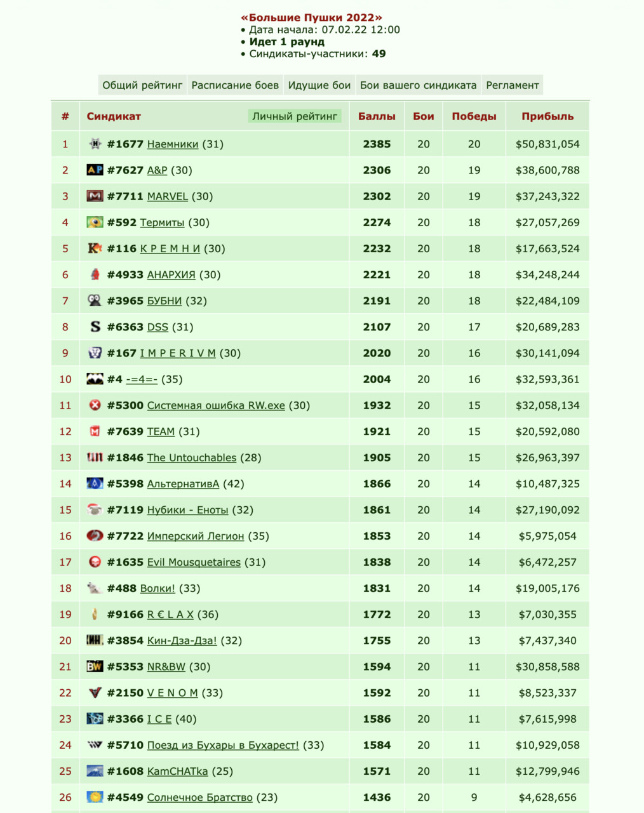Click the KamCHATka syndicate emblem icon
The image size is (644, 813).
point(95,771)
